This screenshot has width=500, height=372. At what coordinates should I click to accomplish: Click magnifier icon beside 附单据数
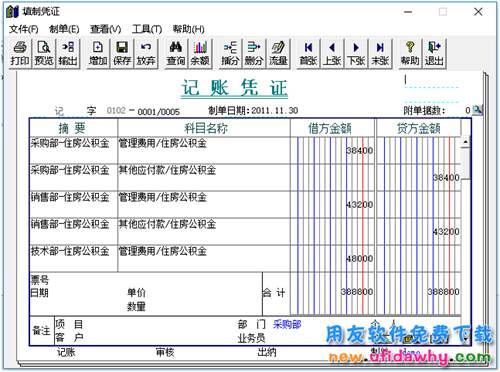pos(478,110)
